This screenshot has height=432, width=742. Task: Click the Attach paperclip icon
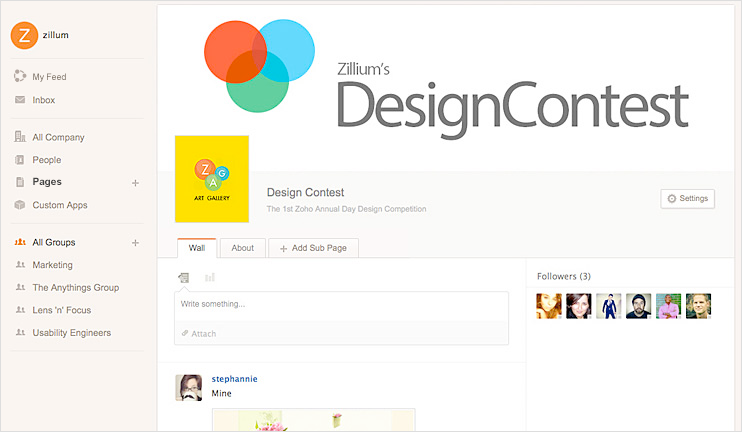pyautogui.click(x=185, y=334)
